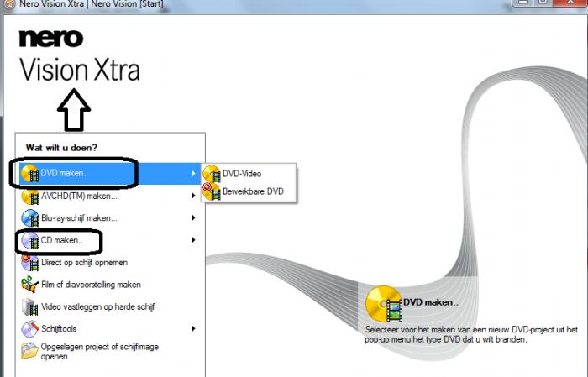Select AVCHD(TM) maken from the list
This screenshot has width=588, height=377.
click(x=110, y=196)
